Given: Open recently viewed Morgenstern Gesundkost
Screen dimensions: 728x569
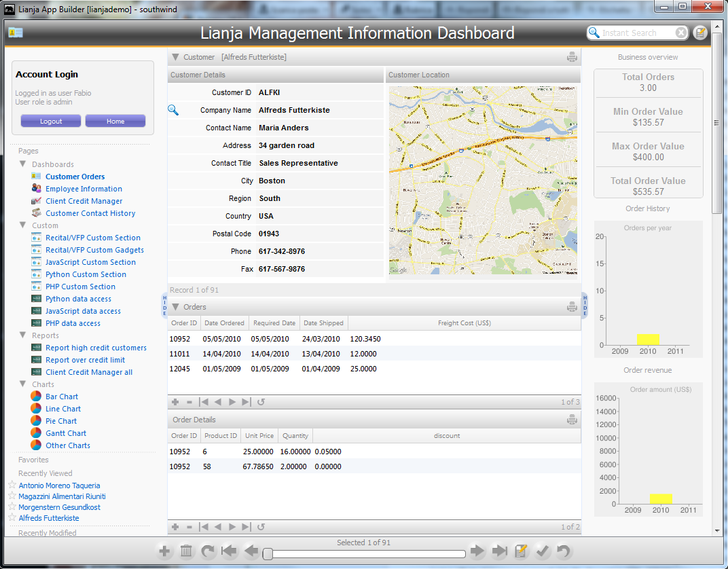Looking at the screenshot, I should [x=60, y=507].
